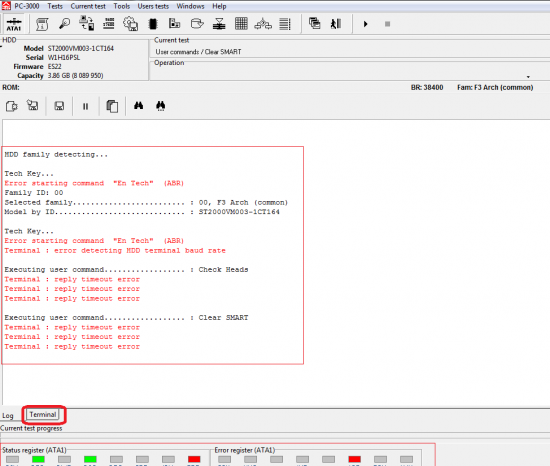The image size is (550, 466).
Task: Click the hard/soft reset icon
Action: 109,24
